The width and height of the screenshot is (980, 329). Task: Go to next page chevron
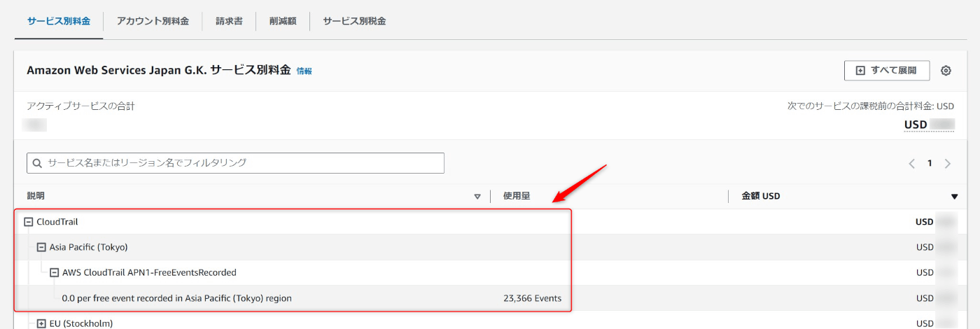(947, 164)
